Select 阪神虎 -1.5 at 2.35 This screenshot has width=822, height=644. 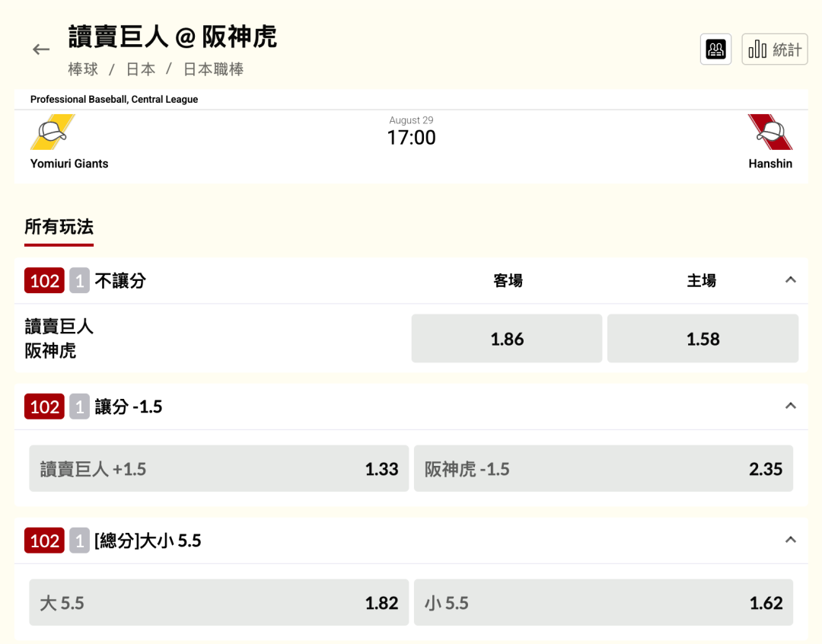(x=604, y=468)
